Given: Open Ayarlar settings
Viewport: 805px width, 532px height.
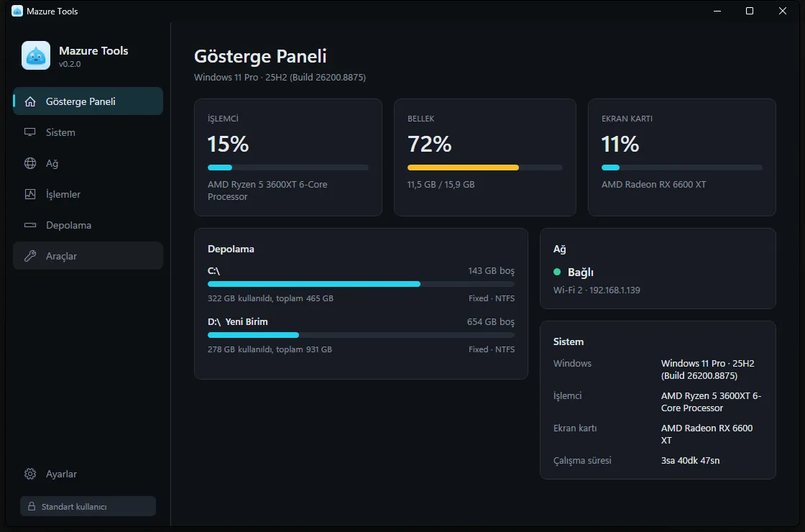Looking at the screenshot, I should click(88, 474).
